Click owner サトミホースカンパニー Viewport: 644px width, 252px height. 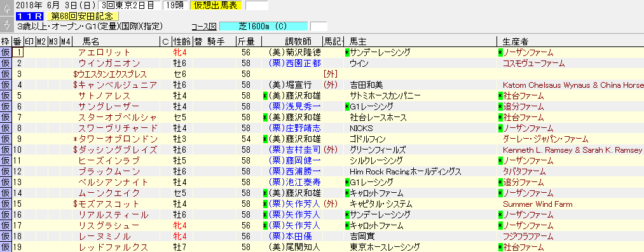[385, 96]
